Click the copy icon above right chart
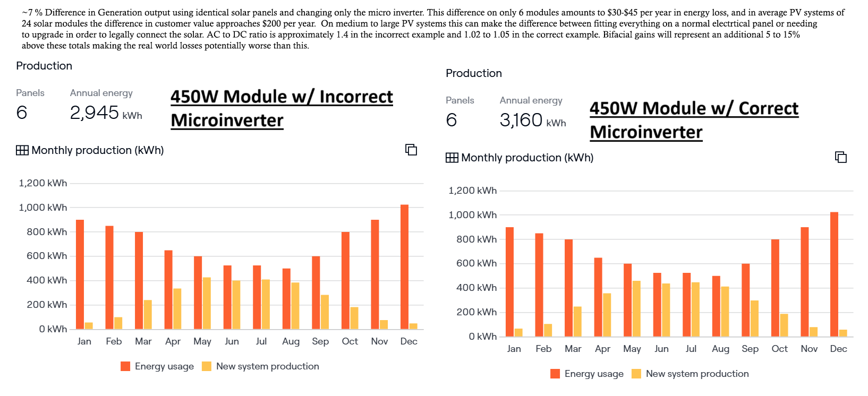This screenshot has height=396, width=868. [x=841, y=157]
